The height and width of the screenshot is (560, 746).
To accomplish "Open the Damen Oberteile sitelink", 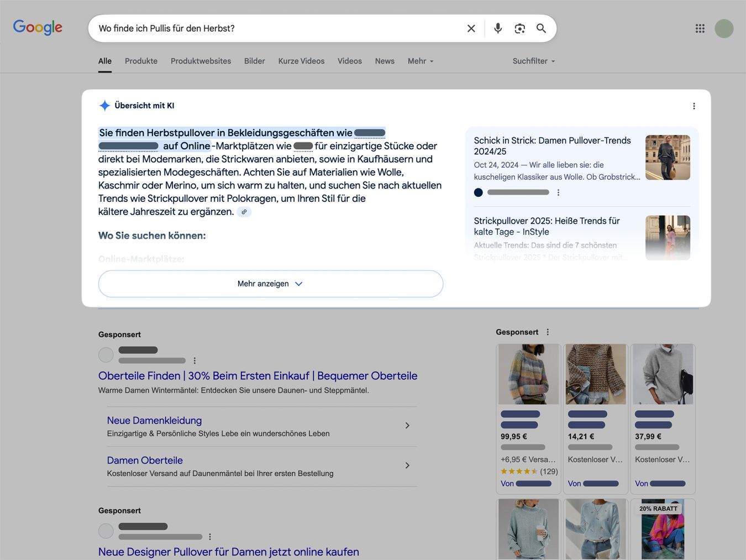I will coord(145,460).
